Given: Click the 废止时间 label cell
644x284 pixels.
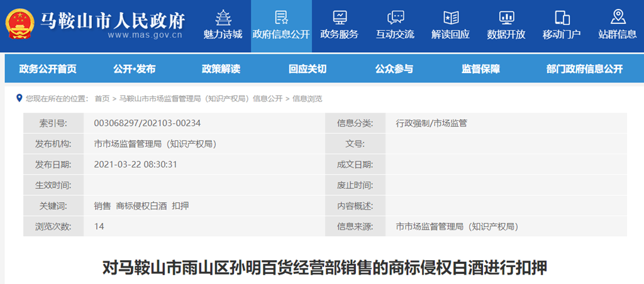Looking at the screenshot, I should 355,185.
